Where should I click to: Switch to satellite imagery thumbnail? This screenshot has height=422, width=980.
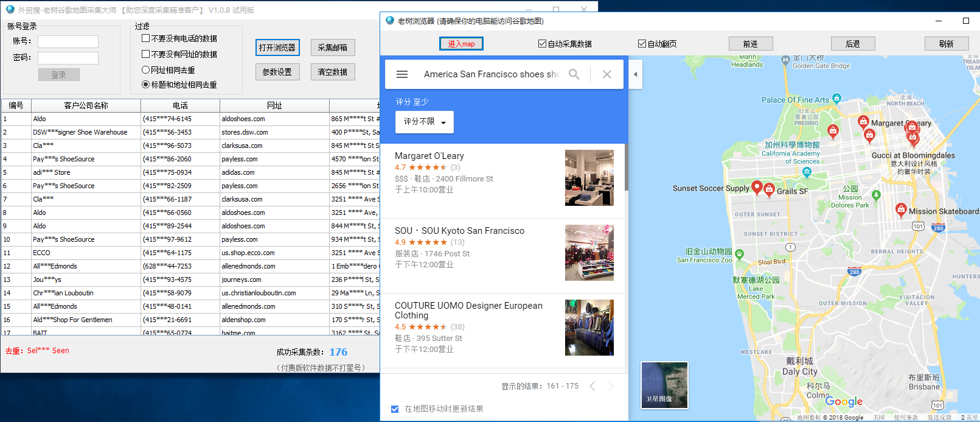pos(664,385)
